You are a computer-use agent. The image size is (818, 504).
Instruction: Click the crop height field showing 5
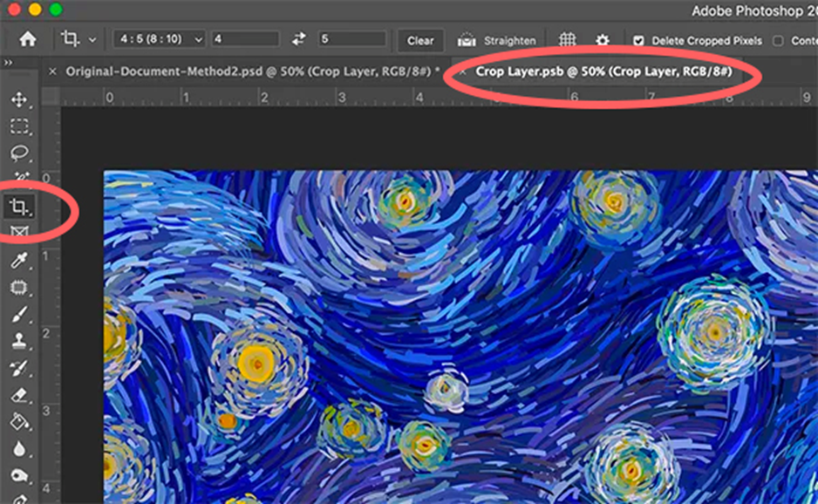[352, 39]
